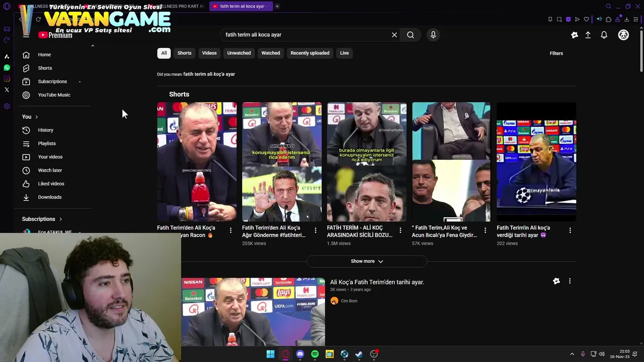Take a snapshot with dashed square icon
The width and height of the screenshot is (644, 362).
coord(559,19)
